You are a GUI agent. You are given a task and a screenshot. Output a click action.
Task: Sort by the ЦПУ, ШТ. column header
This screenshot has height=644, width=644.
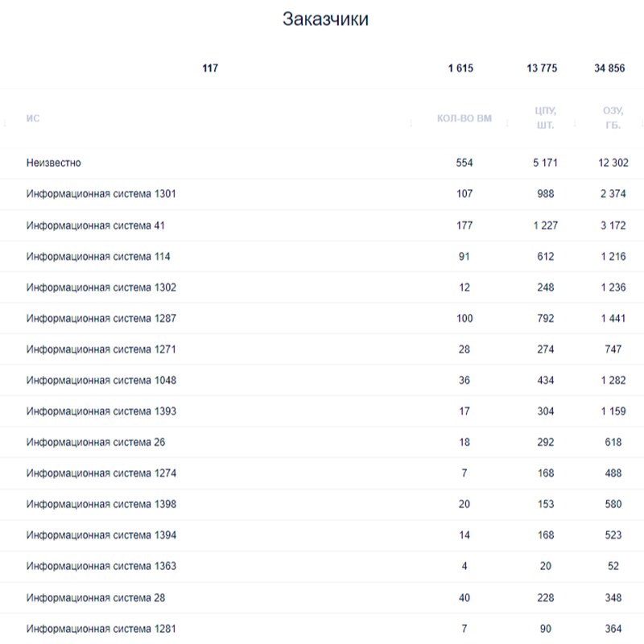(x=546, y=118)
